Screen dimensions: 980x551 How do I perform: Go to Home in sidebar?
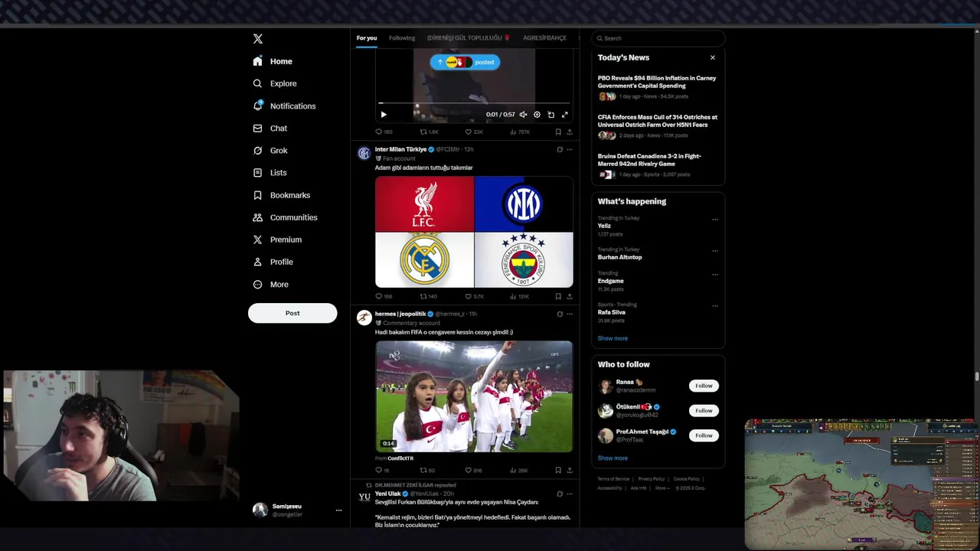pyautogui.click(x=273, y=61)
